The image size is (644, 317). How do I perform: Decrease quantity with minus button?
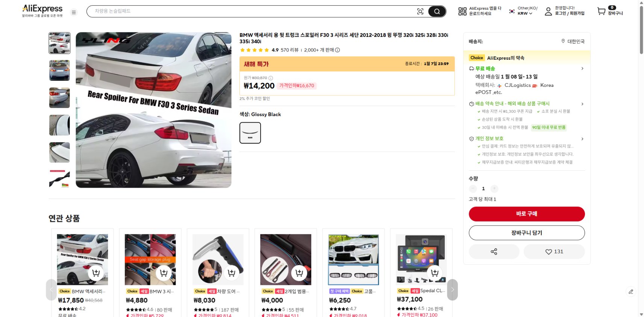point(473,188)
